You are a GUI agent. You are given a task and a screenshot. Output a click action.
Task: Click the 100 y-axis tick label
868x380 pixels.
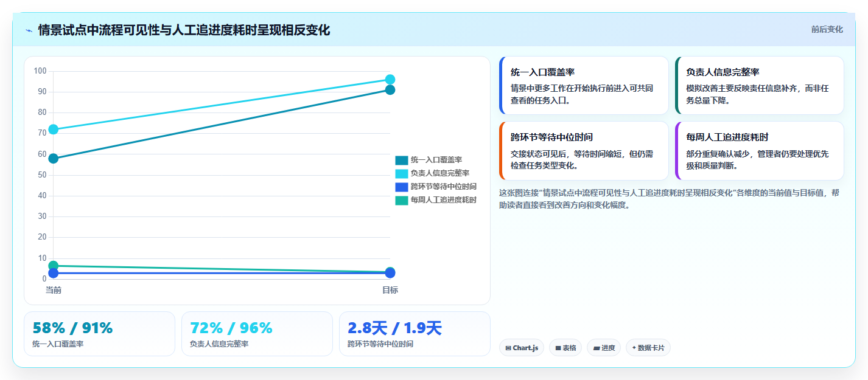[41, 71]
